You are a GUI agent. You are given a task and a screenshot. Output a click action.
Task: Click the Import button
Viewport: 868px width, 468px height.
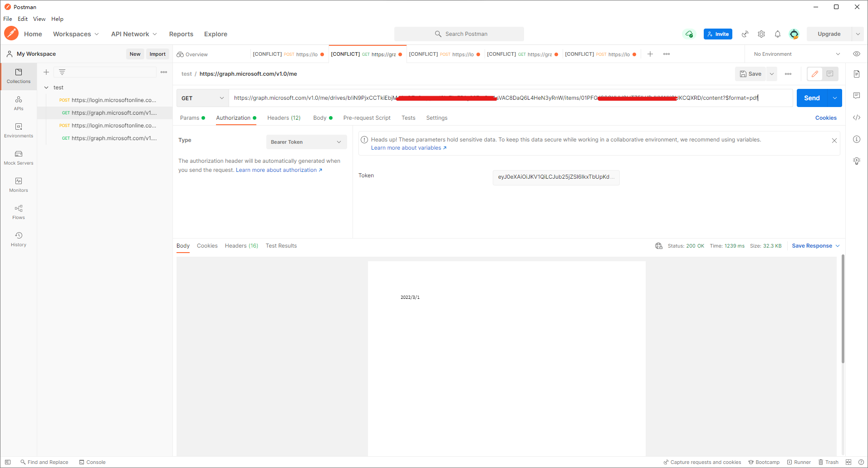(157, 54)
